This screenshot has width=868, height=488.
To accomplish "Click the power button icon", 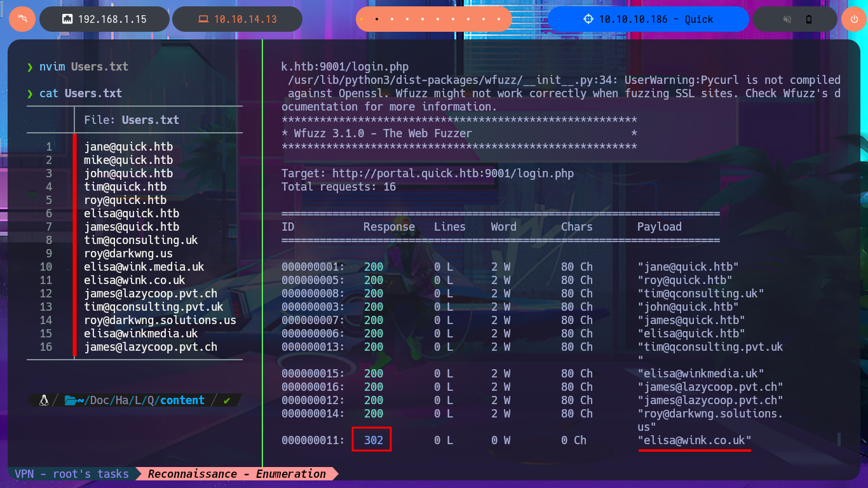I will [x=853, y=19].
